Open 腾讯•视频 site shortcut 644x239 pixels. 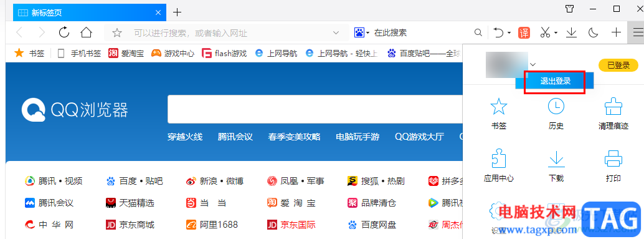[54, 181]
